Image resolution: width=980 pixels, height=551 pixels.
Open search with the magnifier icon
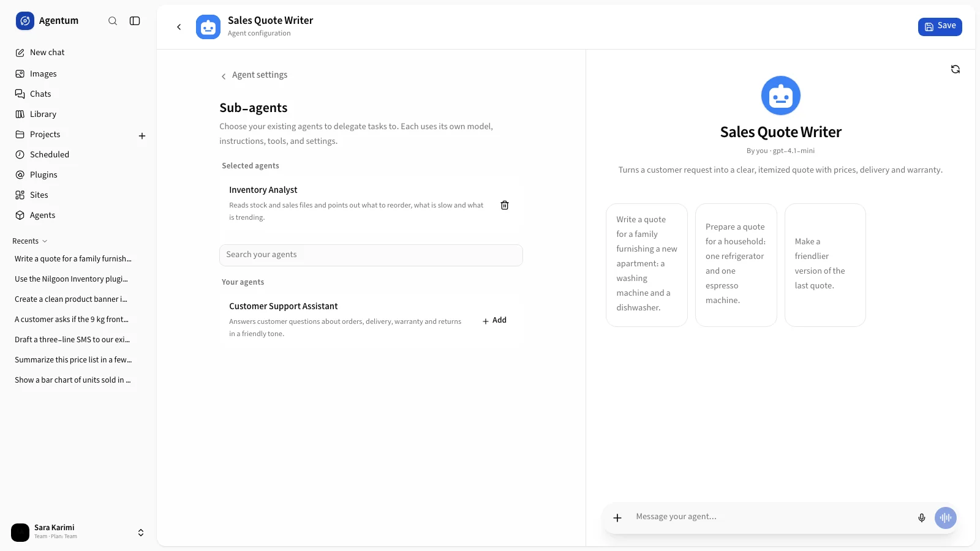point(113,21)
